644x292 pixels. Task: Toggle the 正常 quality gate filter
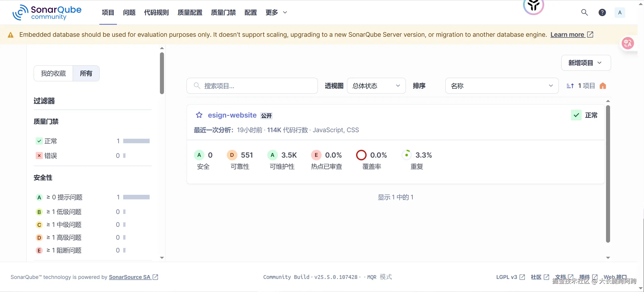coord(50,141)
